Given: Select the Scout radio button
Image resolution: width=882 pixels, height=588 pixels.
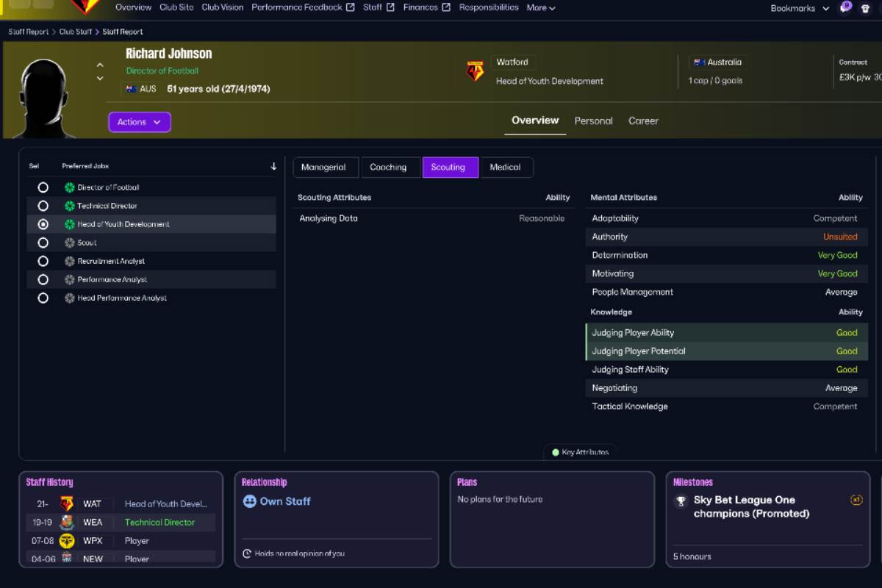Looking at the screenshot, I should pos(43,243).
